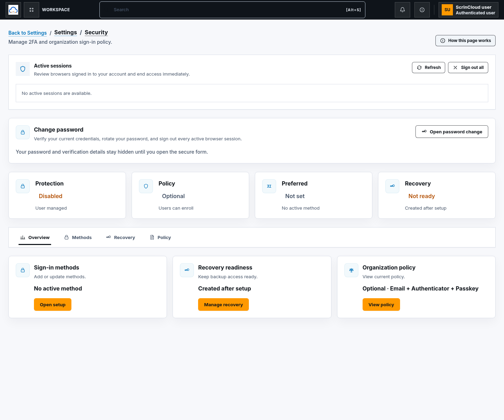Switch to the Overview tab

pyautogui.click(x=35, y=237)
